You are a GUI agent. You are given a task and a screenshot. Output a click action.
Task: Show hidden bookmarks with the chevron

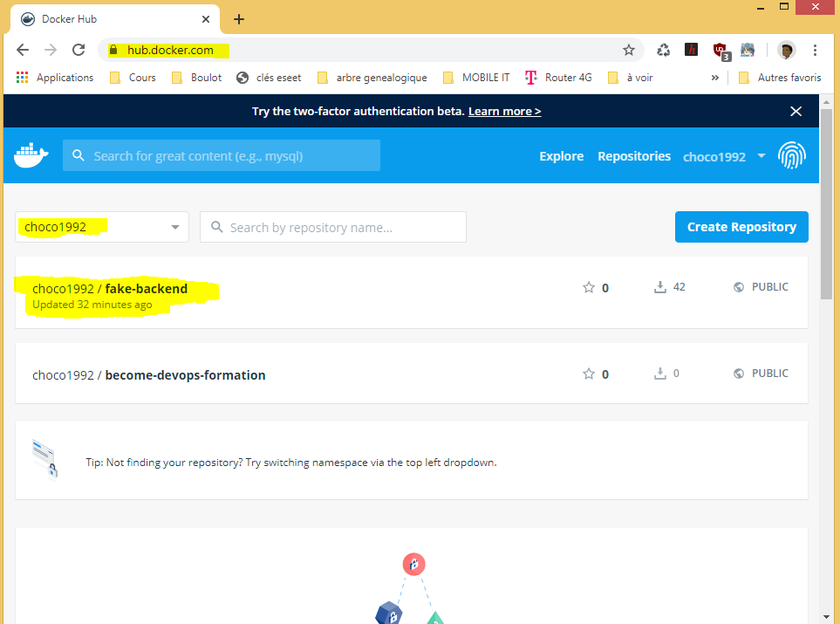click(714, 78)
